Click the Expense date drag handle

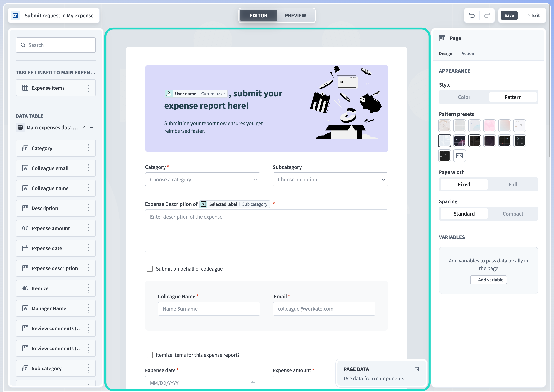(88, 248)
